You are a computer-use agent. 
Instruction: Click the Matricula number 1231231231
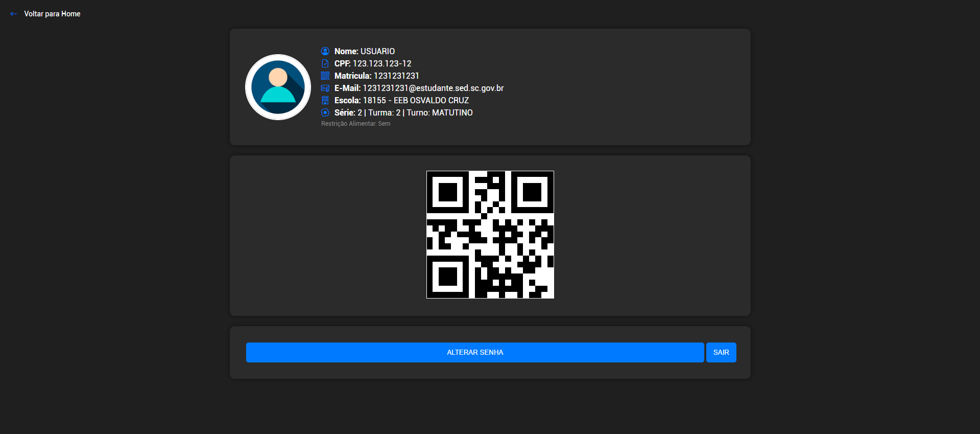click(396, 76)
